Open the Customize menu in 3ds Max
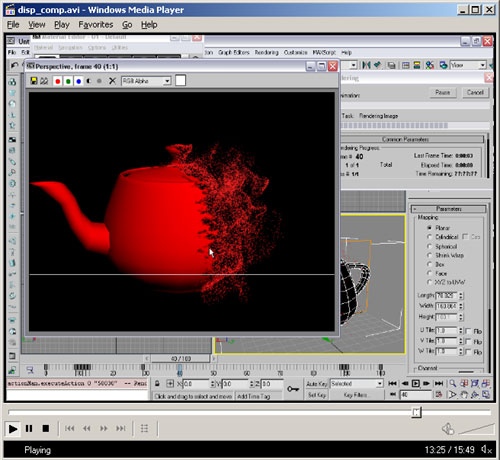 pos(296,53)
